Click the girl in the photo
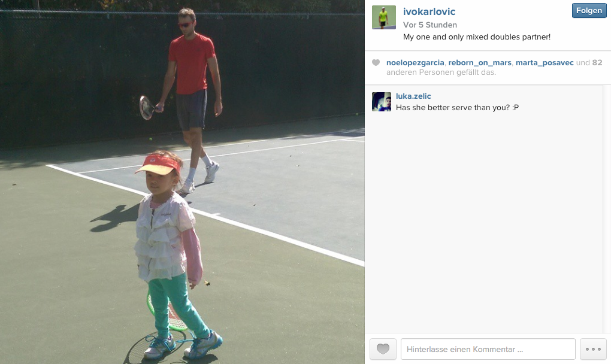Screen dimensions: 611x364 tap(173, 253)
